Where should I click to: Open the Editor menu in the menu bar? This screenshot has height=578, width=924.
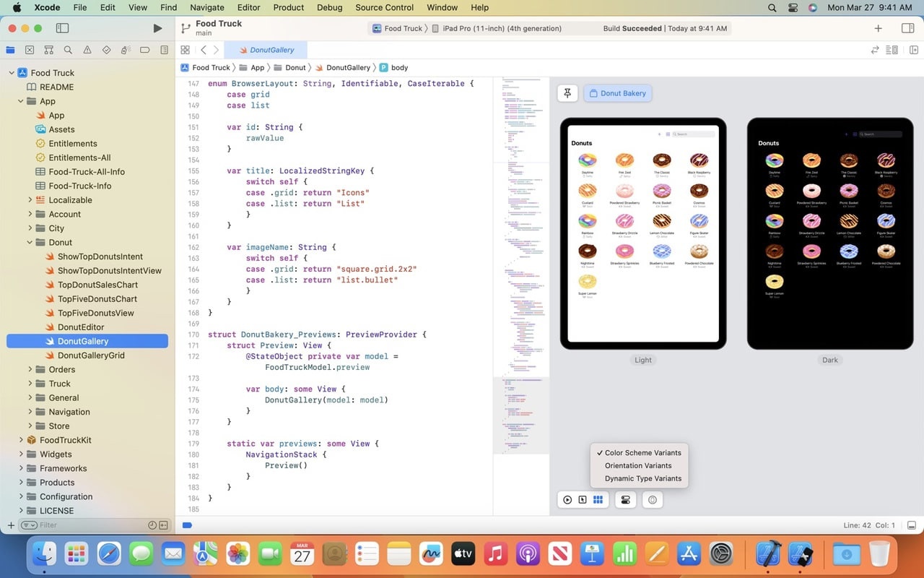pyautogui.click(x=248, y=7)
